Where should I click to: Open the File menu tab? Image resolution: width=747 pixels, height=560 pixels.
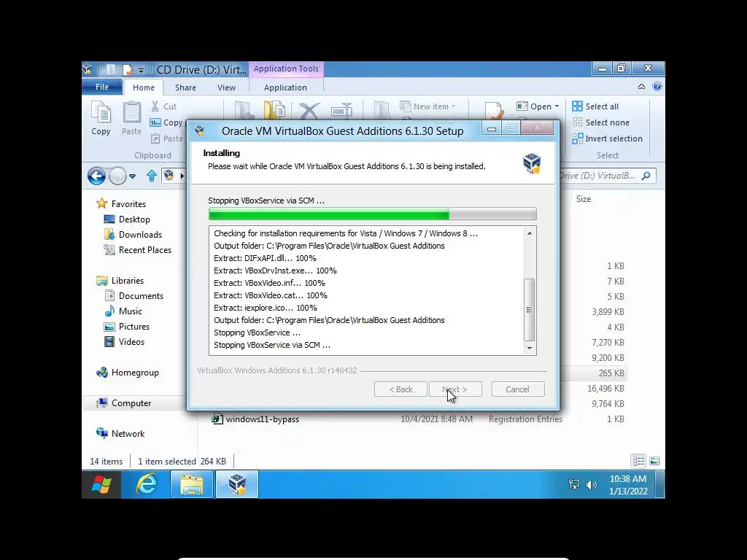(x=102, y=87)
